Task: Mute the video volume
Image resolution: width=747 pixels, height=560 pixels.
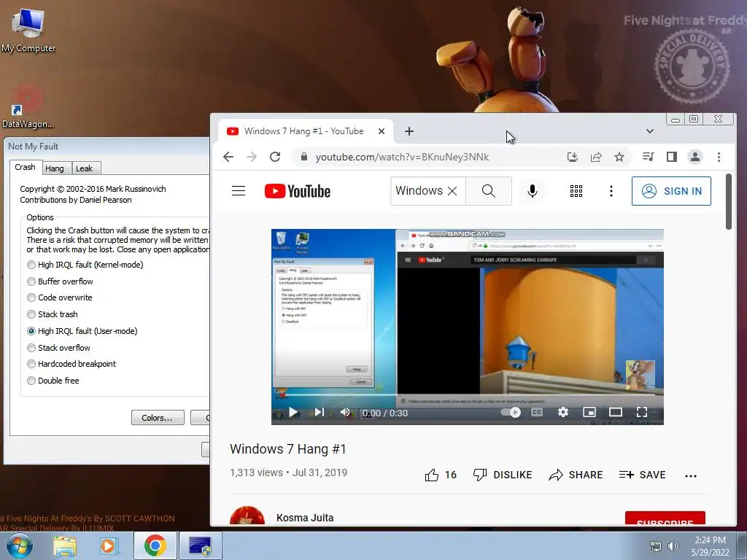Action: point(345,413)
